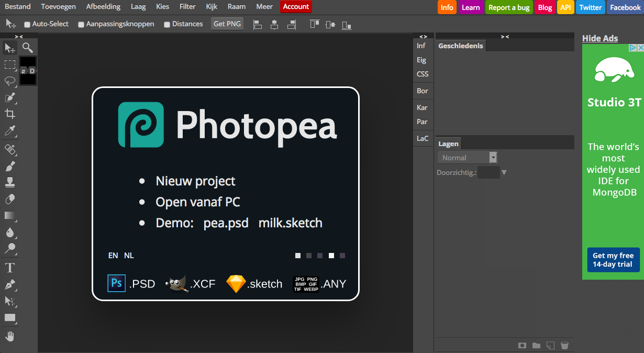Switch to the Geschiedenis tab
The width and height of the screenshot is (644, 353).
[460, 46]
